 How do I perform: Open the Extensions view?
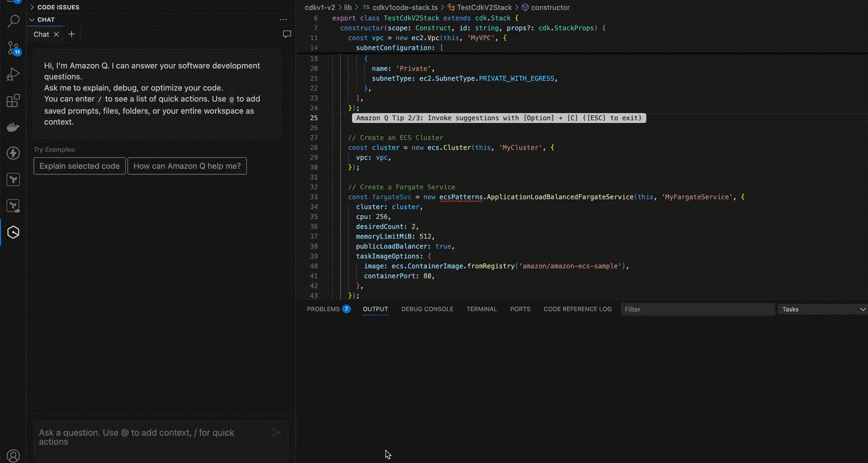13,100
